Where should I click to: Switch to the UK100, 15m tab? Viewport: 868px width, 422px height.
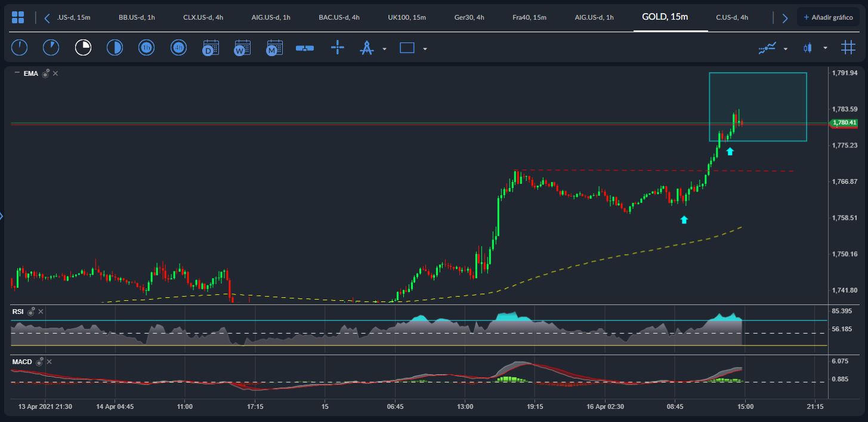406,17
